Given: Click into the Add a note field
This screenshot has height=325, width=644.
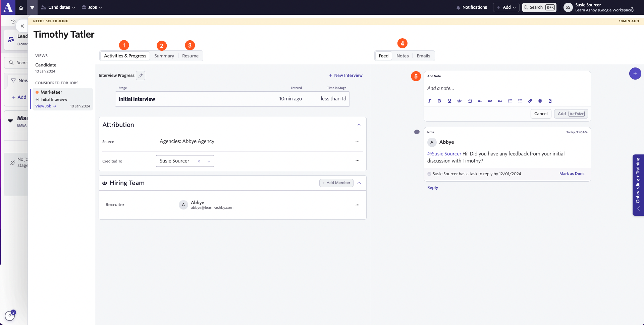Looking at the screenshot, I should pyautogui.click(x=507, y=88).
